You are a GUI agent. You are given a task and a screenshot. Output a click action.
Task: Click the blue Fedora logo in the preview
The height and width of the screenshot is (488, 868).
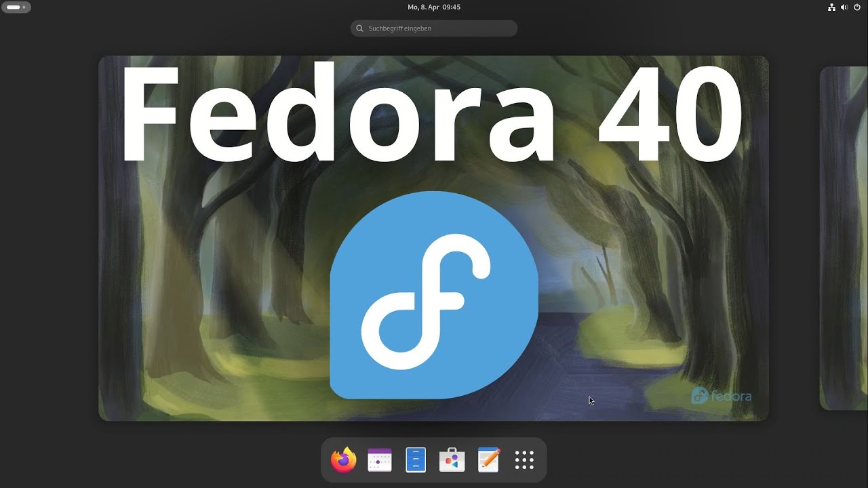[434, 295]
